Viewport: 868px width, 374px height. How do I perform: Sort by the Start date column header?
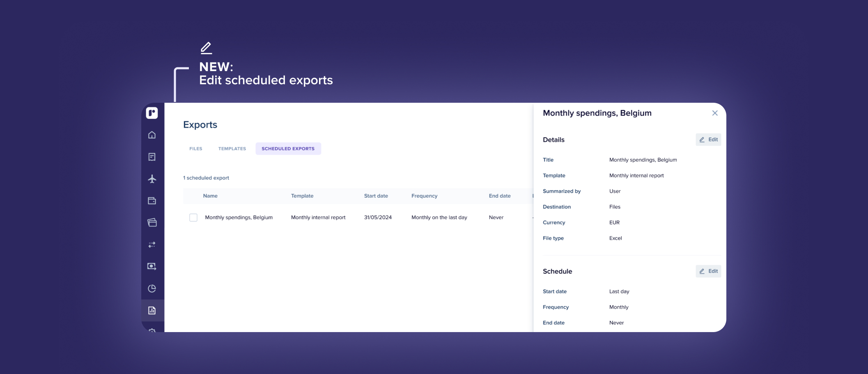pos(376,196)
